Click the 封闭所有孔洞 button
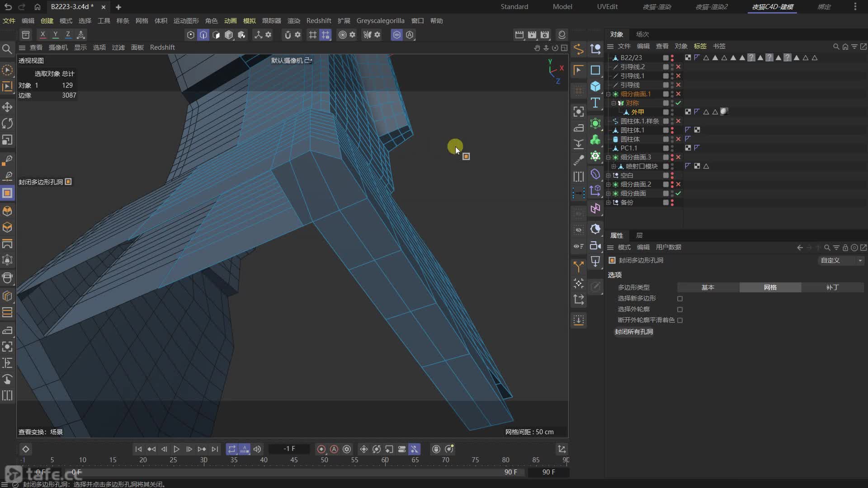Screen dimensions: 868x488 [x=633, y=332]
